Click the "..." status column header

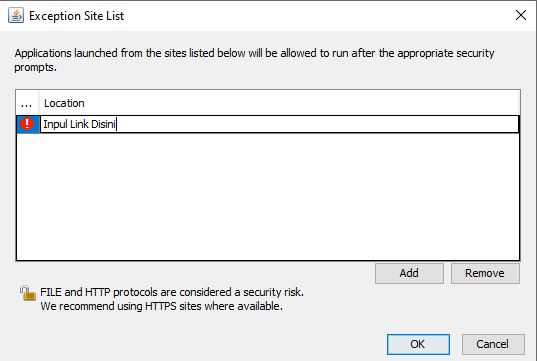(27, 103)
